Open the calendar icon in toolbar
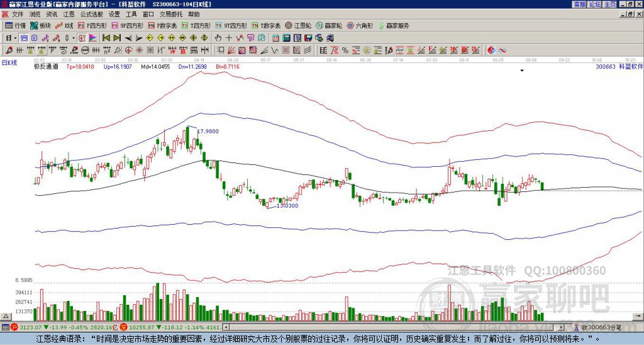Image resolution: width=644 pixels, height=345 pixels. [275, 38]
